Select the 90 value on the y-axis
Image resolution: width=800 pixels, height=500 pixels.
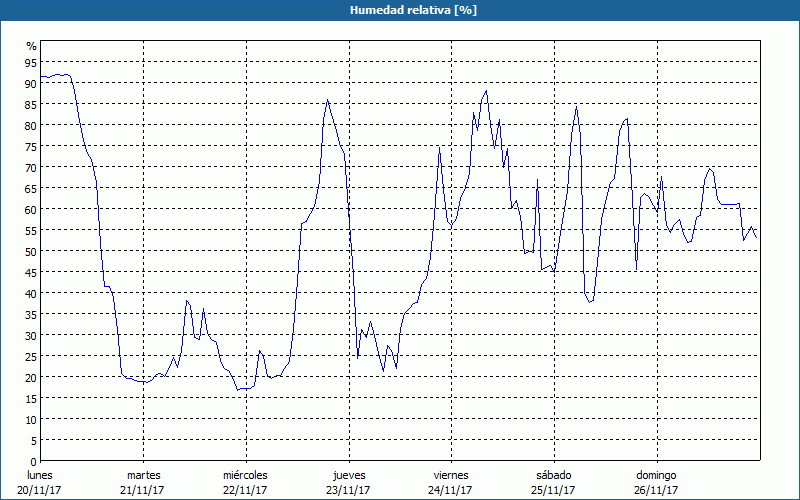tap(31, 84)
